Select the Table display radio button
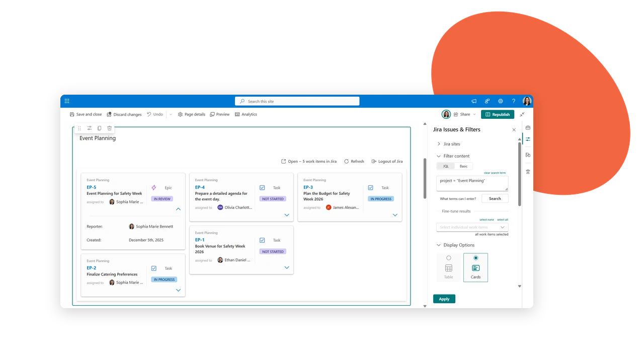 [x=449, y=258]
